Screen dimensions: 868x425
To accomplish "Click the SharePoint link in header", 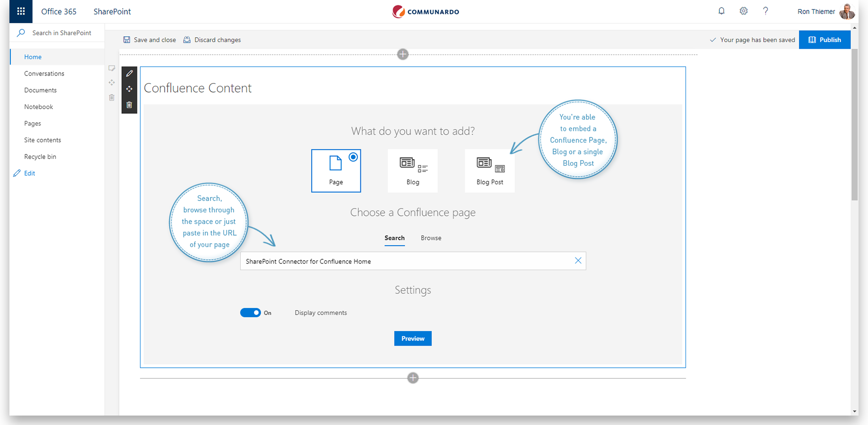I will coord(112,11).
